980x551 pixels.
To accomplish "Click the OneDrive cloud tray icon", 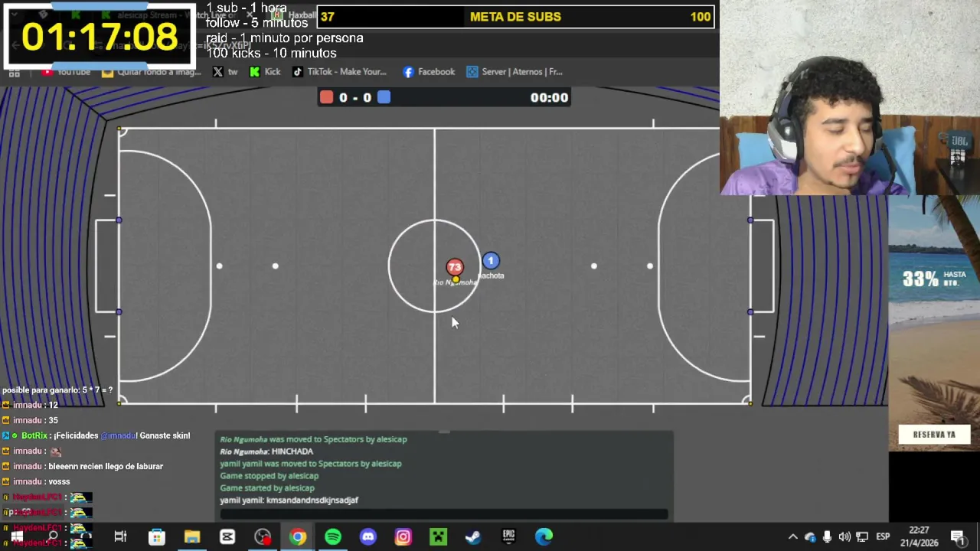I will pos(810,536).
